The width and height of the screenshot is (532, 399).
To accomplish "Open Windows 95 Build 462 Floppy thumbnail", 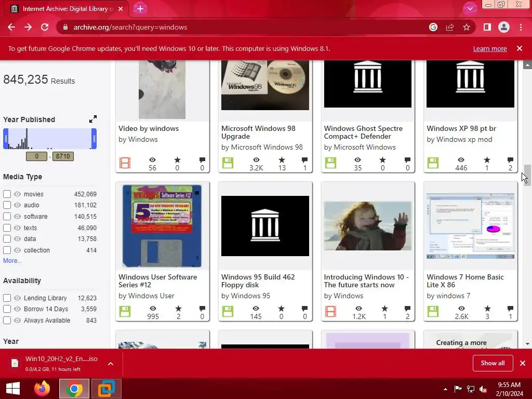I will 265,226.
